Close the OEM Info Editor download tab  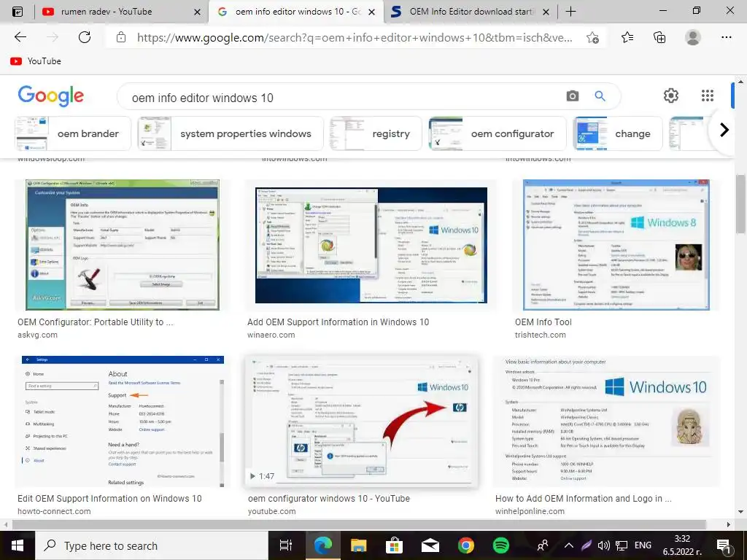(x=546, y=12)
